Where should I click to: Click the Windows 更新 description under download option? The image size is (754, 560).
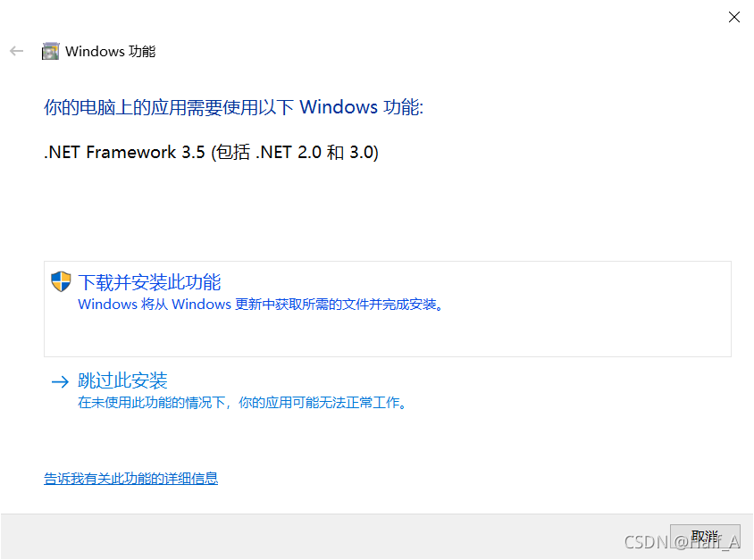[x=261, y=305]
